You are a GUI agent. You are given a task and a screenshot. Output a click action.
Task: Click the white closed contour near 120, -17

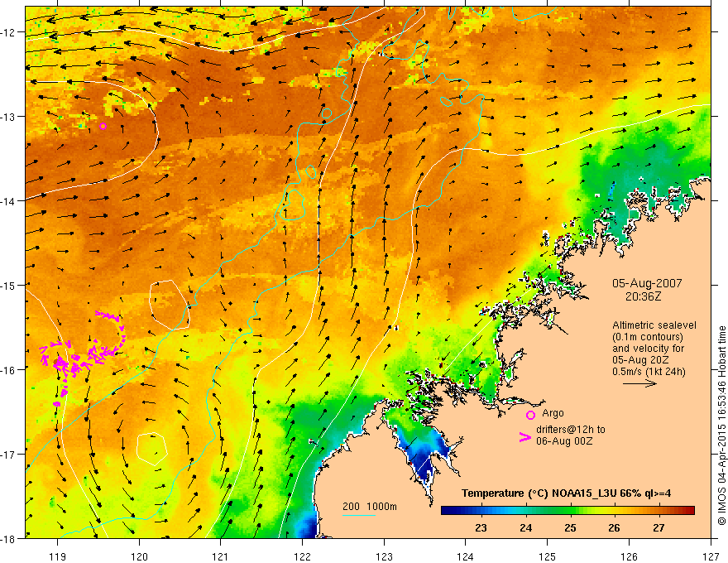pos(152,449)
